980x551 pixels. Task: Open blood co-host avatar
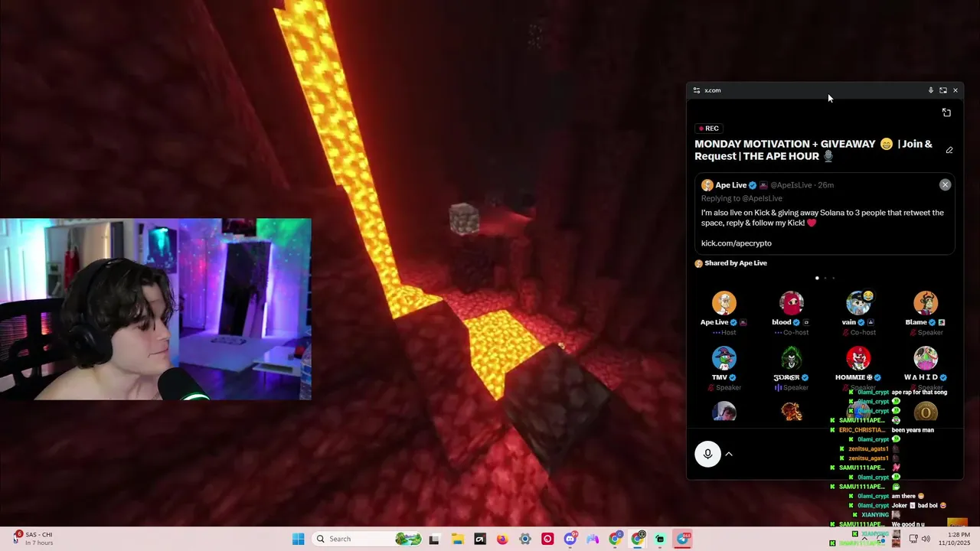(791, 303)
